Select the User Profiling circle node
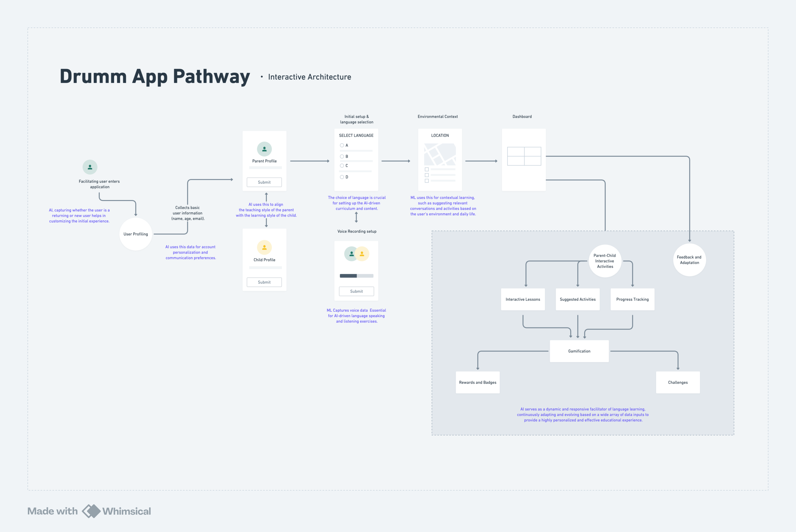Image resolution: width=796 pixels, height=532 pixels. [136, 234]
